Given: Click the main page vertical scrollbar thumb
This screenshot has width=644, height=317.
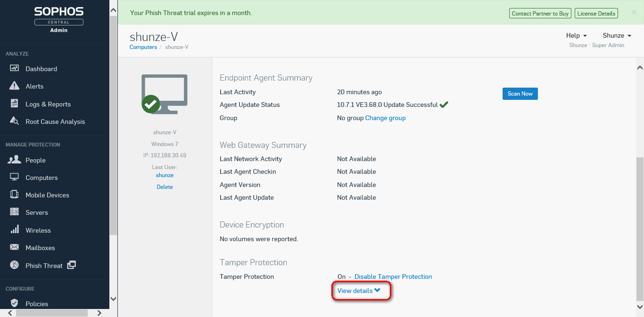Looking at the screenshot, I should 640,228.
